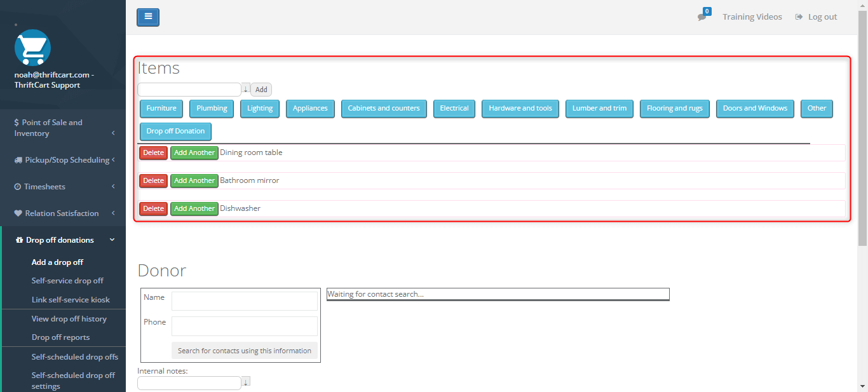Log out of the account
868x392 pixels.
817,17
